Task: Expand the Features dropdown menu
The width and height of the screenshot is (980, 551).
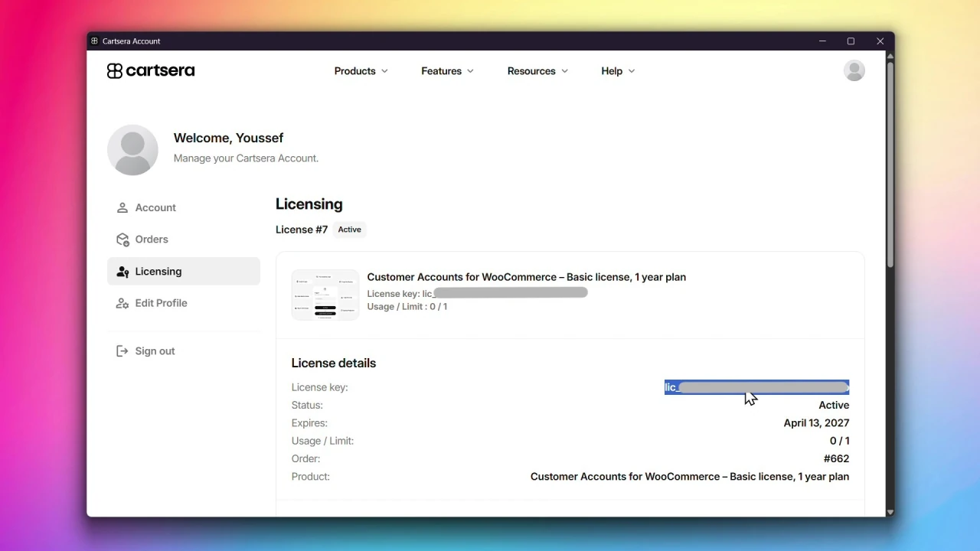Action: (x=447, y=71)
